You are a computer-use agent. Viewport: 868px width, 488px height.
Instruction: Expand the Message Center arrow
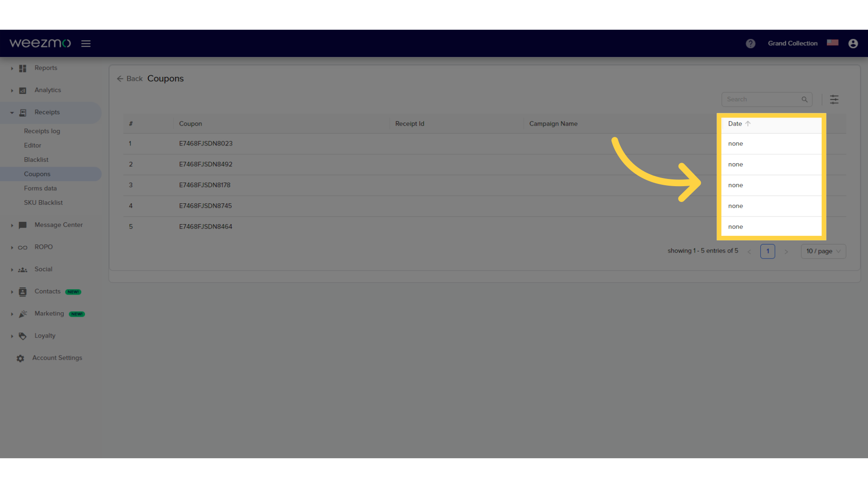[12, 225]
